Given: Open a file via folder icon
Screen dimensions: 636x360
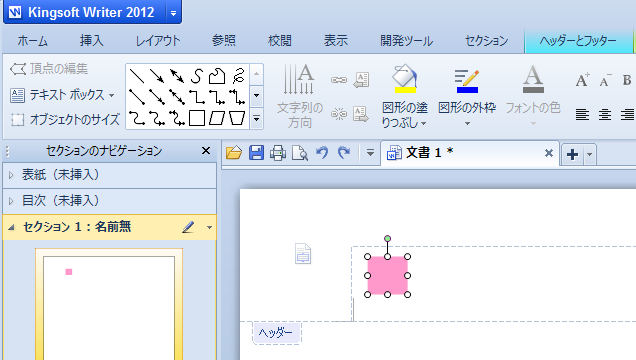Looking at the screenshot, I should [x=234, y=153].
